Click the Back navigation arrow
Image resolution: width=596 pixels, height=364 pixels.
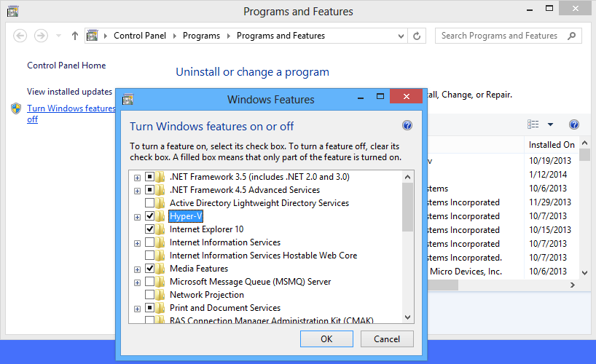click(20, 36)
